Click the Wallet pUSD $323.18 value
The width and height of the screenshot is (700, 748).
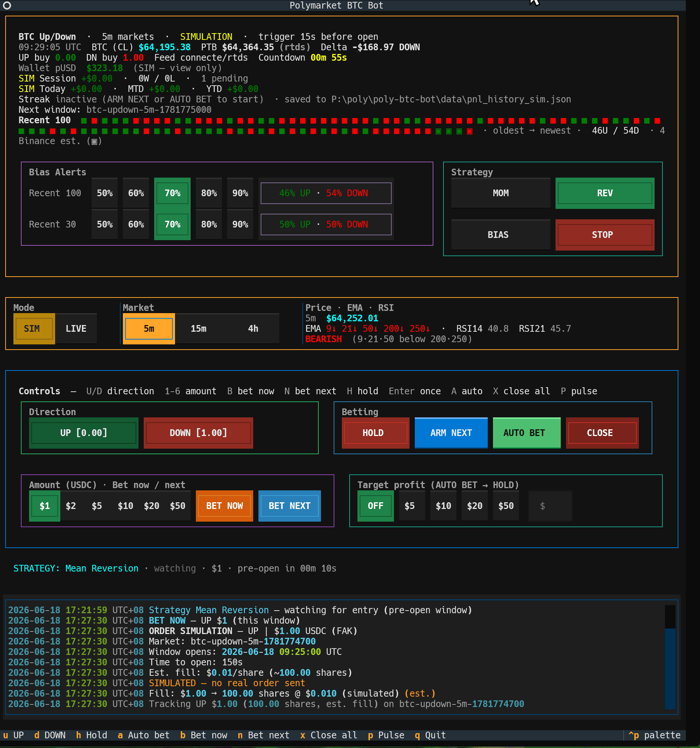[x=105, y=68]
